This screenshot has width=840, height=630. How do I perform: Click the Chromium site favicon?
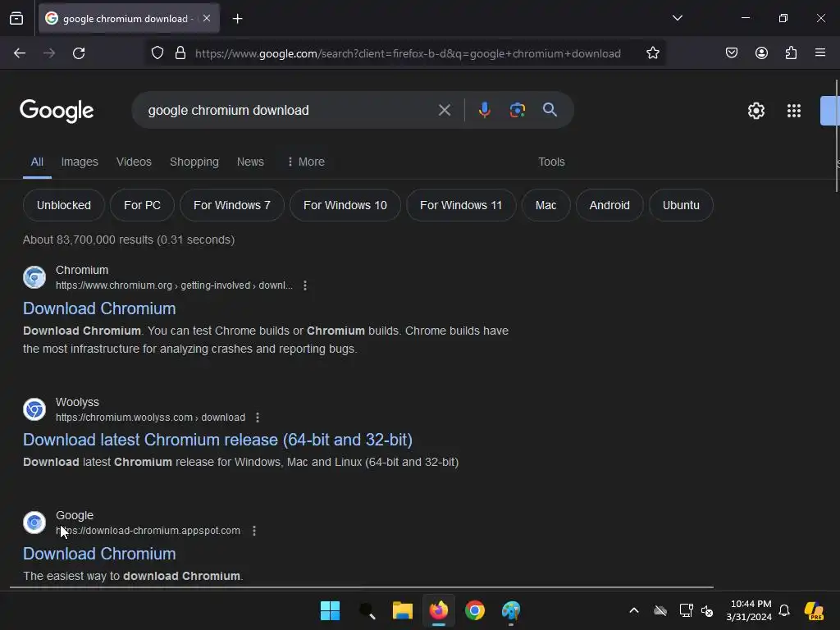(34, 277)
